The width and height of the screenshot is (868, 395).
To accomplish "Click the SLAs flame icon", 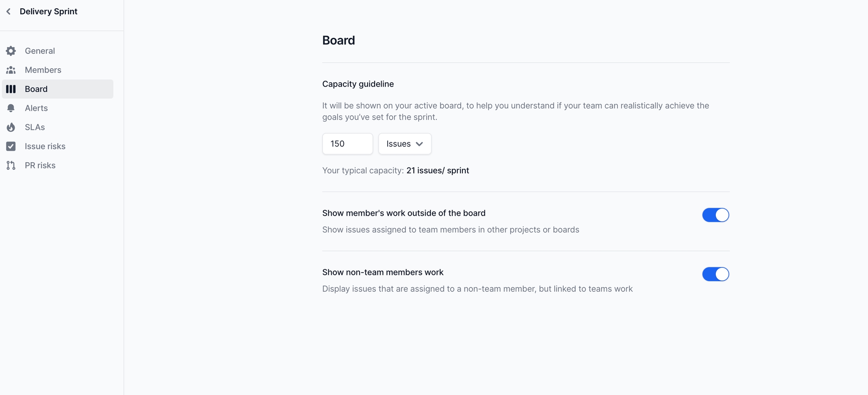I will (x=11, y=127).
